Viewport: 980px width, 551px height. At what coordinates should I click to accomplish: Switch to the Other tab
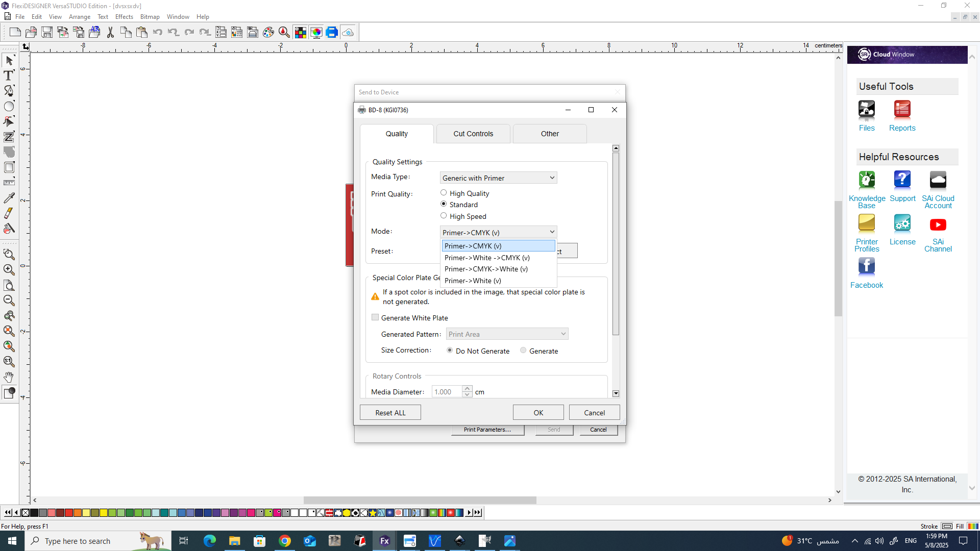pyautogui.click(x=550, y=134)
